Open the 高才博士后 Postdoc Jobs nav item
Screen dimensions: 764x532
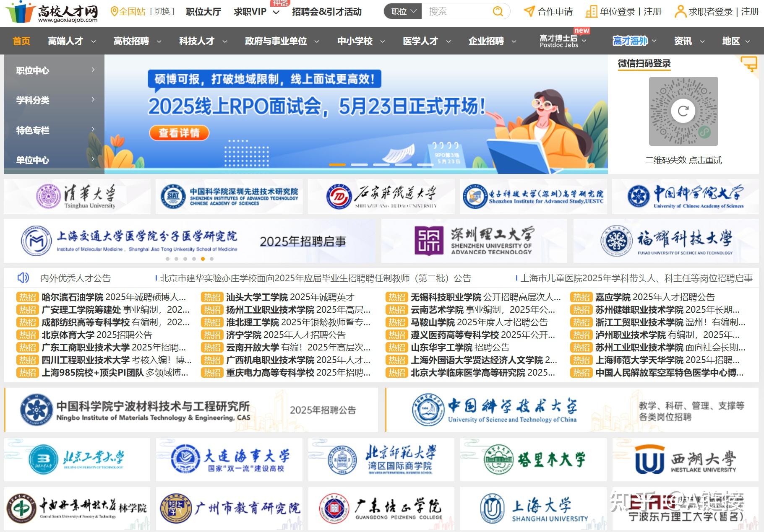(559, 41)
